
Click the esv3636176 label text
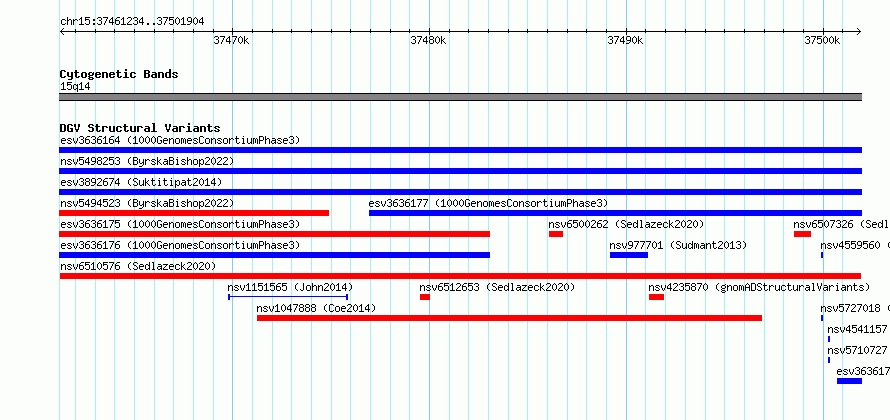[180, 245]
